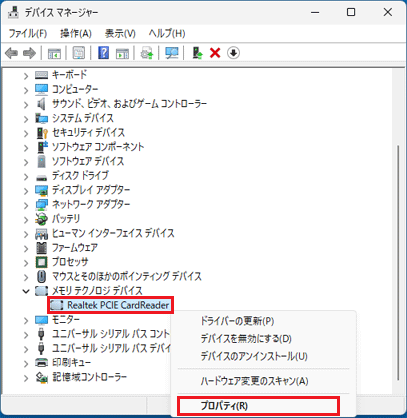Viewport: 407px width, 418px height.
Task: Collapse the メモリ テクノロジ デバイス node
Action: pyautogui.click(x=26, y=291)
